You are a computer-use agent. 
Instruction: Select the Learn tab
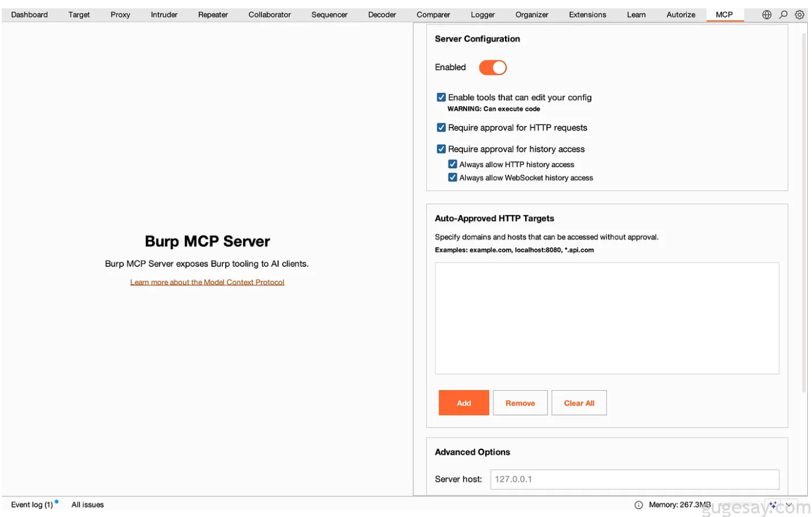(637, 15)
